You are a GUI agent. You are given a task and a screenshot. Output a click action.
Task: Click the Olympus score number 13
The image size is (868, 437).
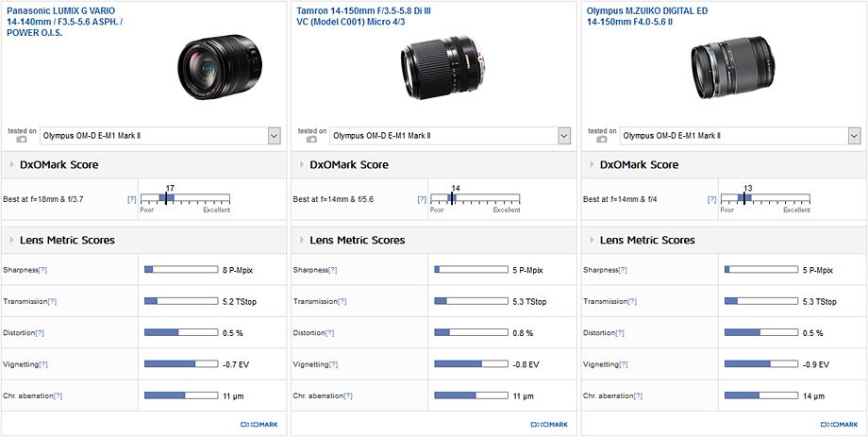click(748, 189)
